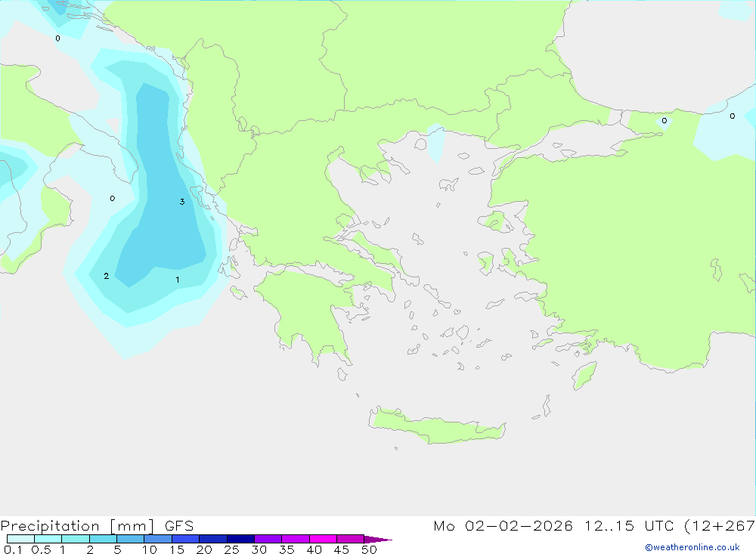Click the 45–50 mm legend color swatch
Screen dimensions: 756x554
[x=351, y=539]
